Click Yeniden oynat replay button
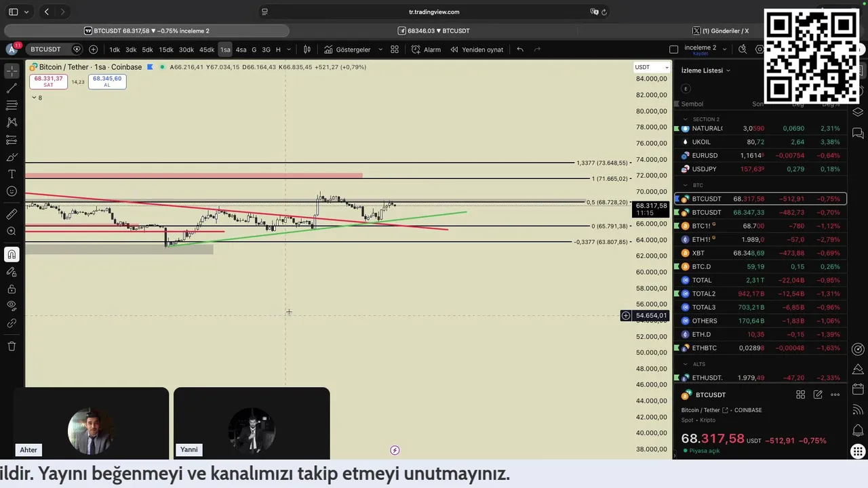Viewport: 868px width, 488px height. [x=477, y=49]
